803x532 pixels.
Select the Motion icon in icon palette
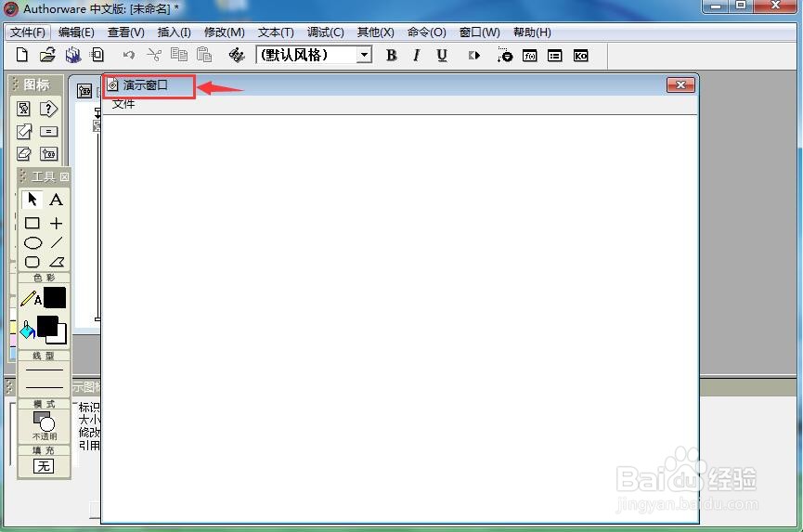click(23, 131)
